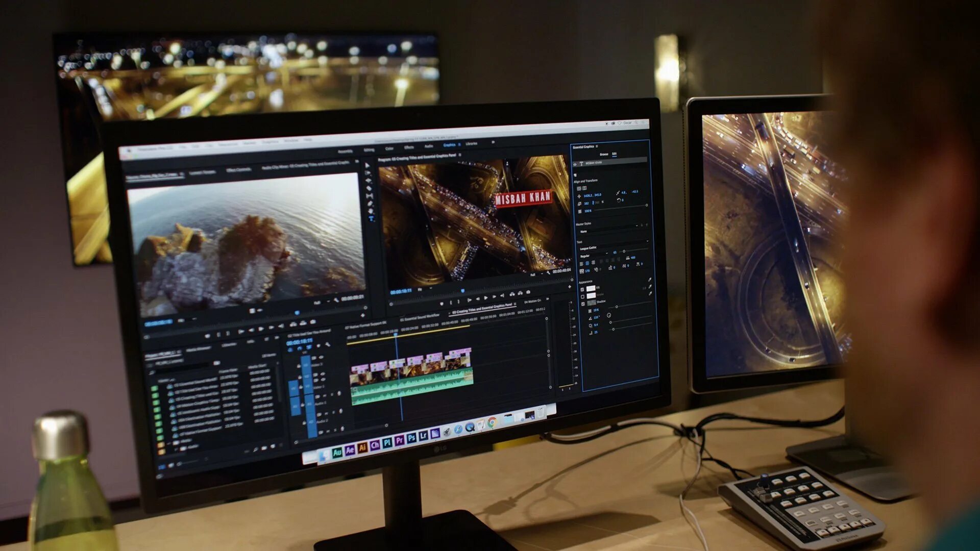Open Chrome from the dock
Screen dimensions: 980x551
(x=492, y=422)
